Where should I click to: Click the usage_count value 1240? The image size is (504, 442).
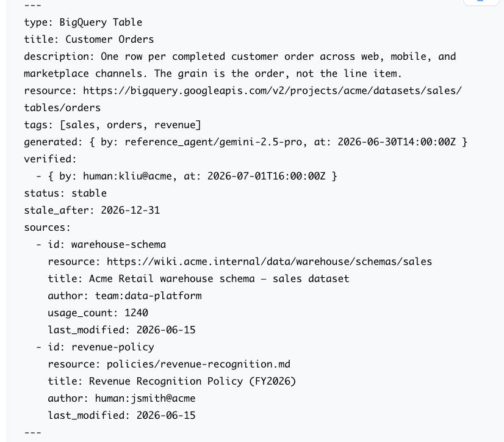[136, 313]
